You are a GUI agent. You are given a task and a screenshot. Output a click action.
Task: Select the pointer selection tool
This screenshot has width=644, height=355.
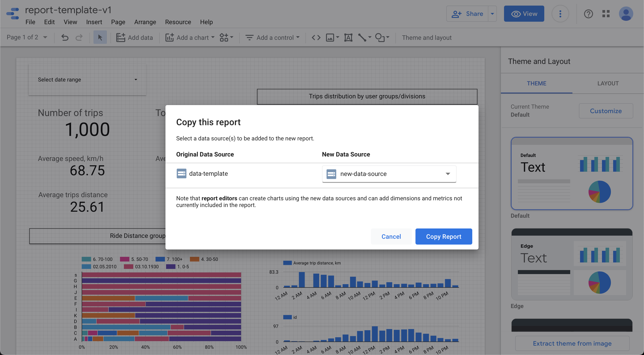tap(100, 38)
